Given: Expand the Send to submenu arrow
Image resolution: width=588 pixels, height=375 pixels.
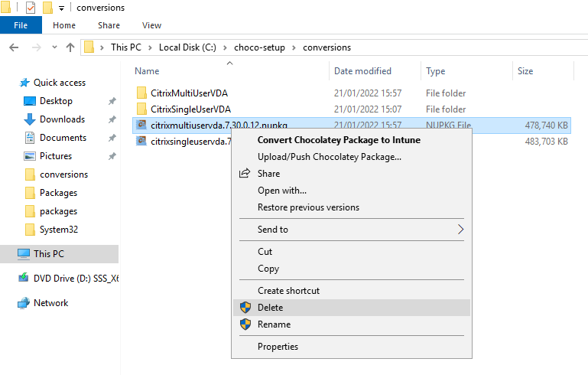Looking at the screenshot, I should 460,230.
